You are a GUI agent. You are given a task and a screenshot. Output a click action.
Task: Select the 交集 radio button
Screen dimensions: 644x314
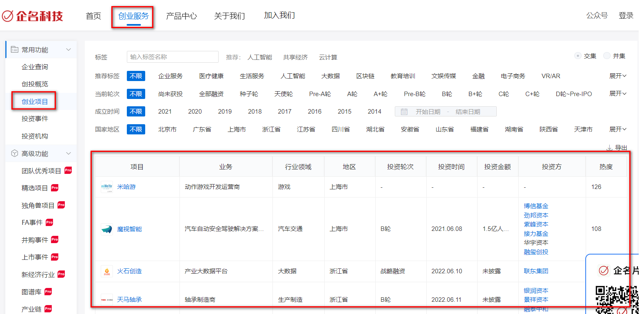pyautogui.click(x=578, y=56)
